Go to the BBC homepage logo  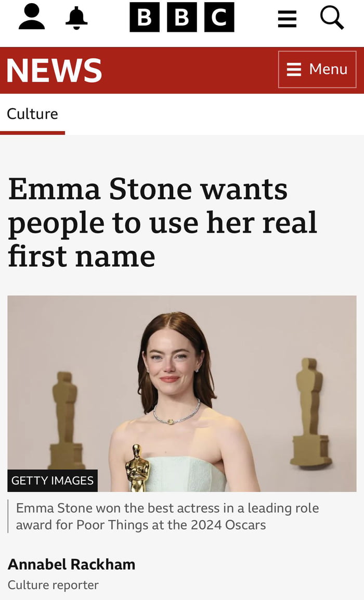point(182,17)
